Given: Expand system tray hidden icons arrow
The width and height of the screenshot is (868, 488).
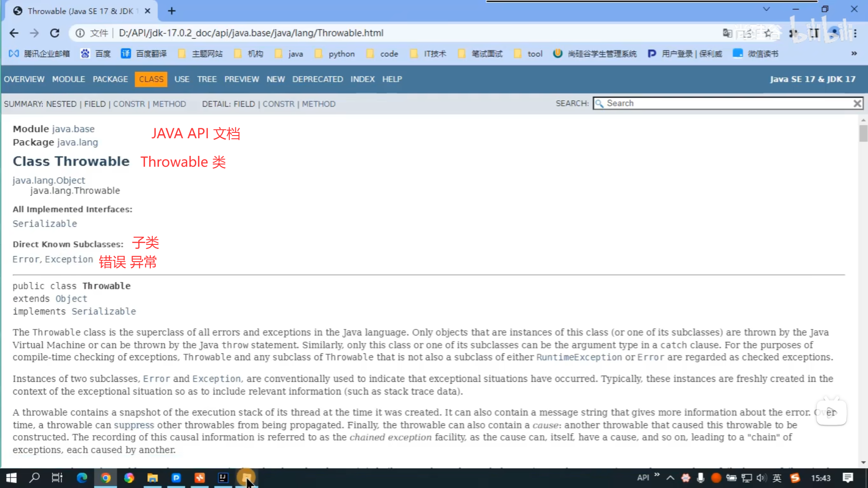Looking at the screenshot, I should [x=670, y=478].
